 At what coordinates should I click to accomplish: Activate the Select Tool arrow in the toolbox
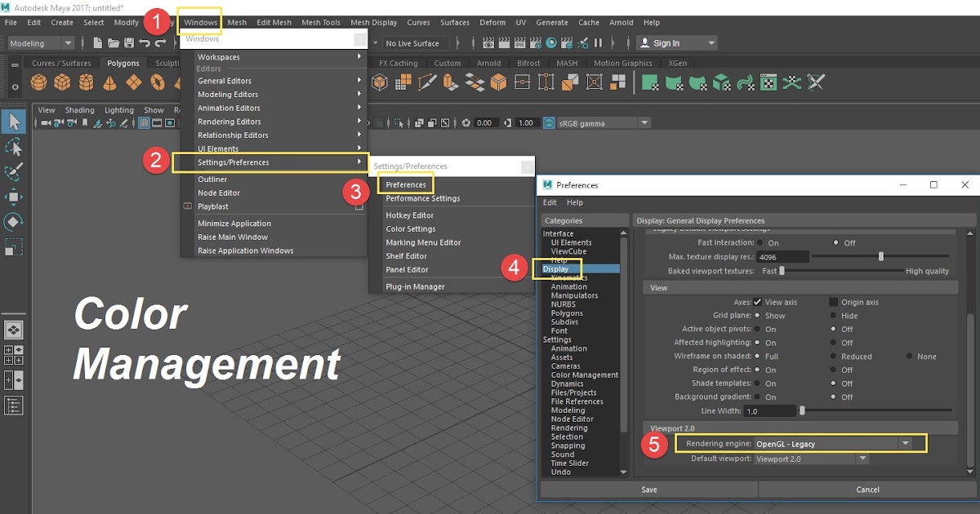pyautogui.click(x=13, y=121)
